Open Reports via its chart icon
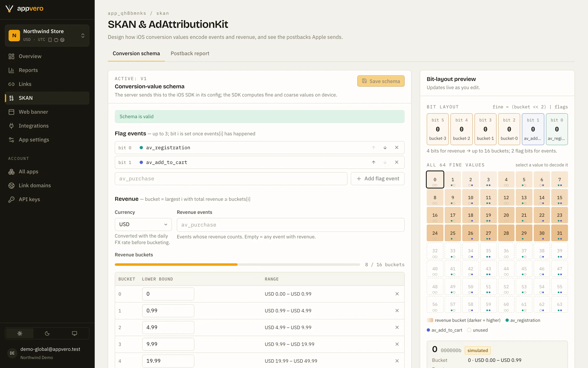 (11, 70)
